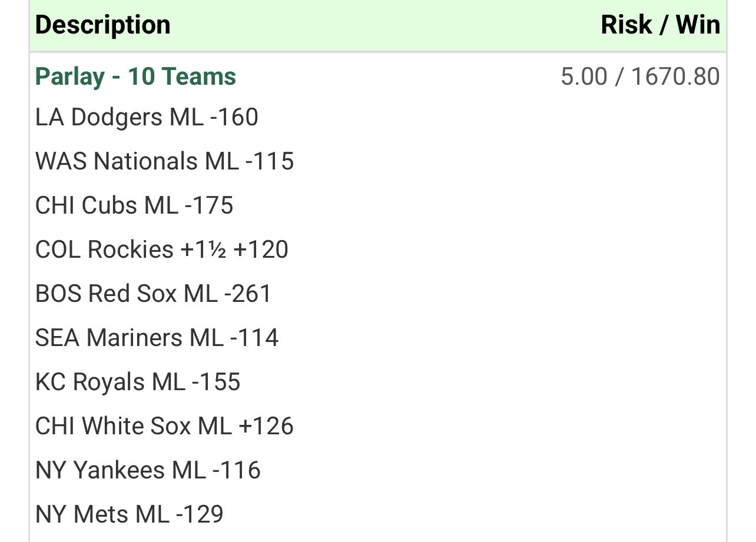Select the KC Royals ML -155 leg
Screen dimensions: 756x542
pyautogui.click(x=138, y=382)
